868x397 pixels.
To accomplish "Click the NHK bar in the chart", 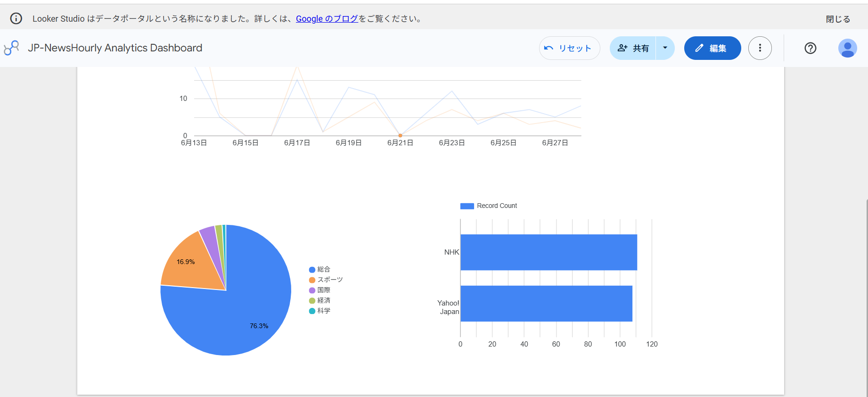I will [549, 252].
